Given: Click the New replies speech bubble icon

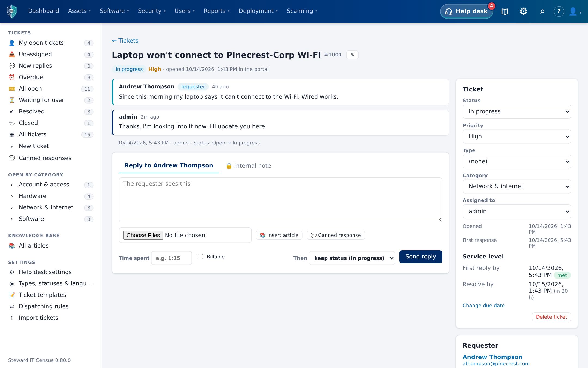Looking at the screenshot, I should (12, 66).
